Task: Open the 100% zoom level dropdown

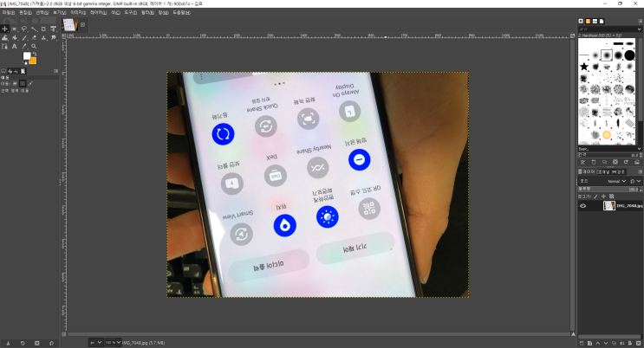Action: [x=119, y=342]
